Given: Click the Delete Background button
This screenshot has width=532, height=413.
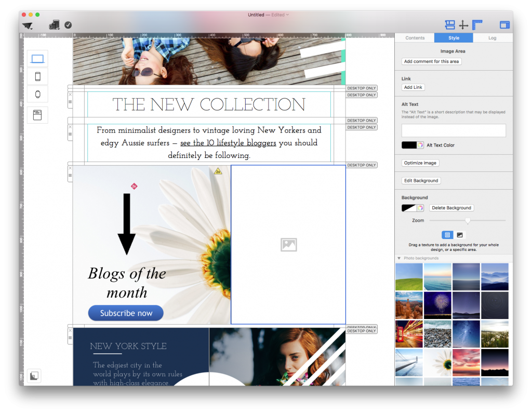Looking at the screenshot, I should click(x=451, y=208).
